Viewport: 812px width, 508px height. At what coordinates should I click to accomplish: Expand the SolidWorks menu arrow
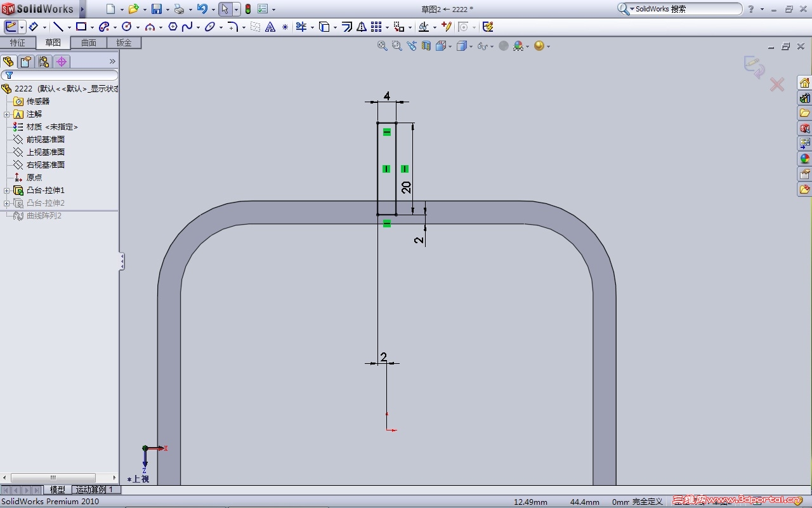coord(82,9)
